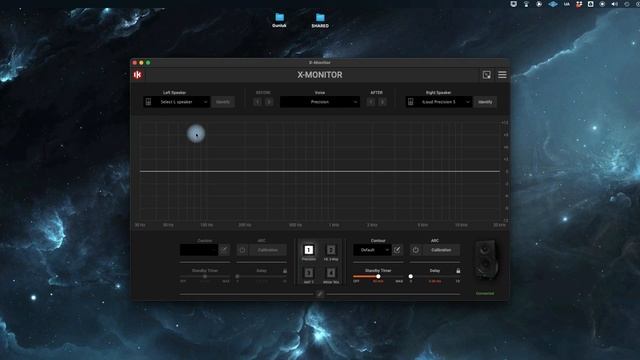Viewport: 640px width, 360px height.
Task: Click the keyboard input UA menu bar item
Action: point(567,4)
